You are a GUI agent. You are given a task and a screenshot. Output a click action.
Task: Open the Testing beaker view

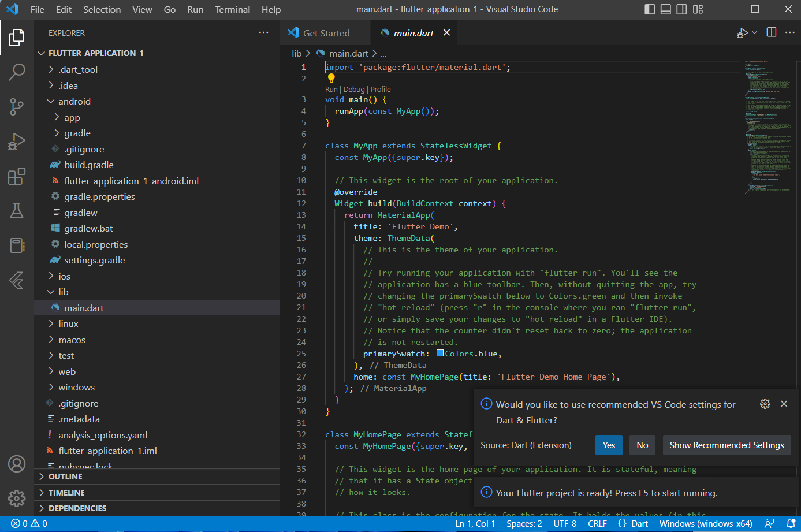[17, 211]
